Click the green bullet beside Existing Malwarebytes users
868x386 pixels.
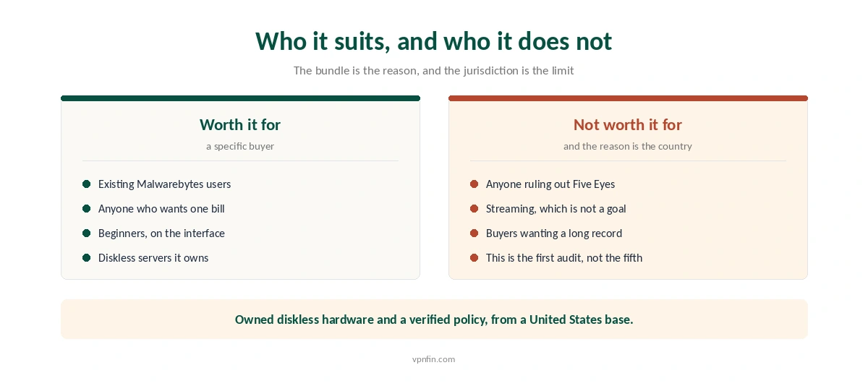point(87,184)
